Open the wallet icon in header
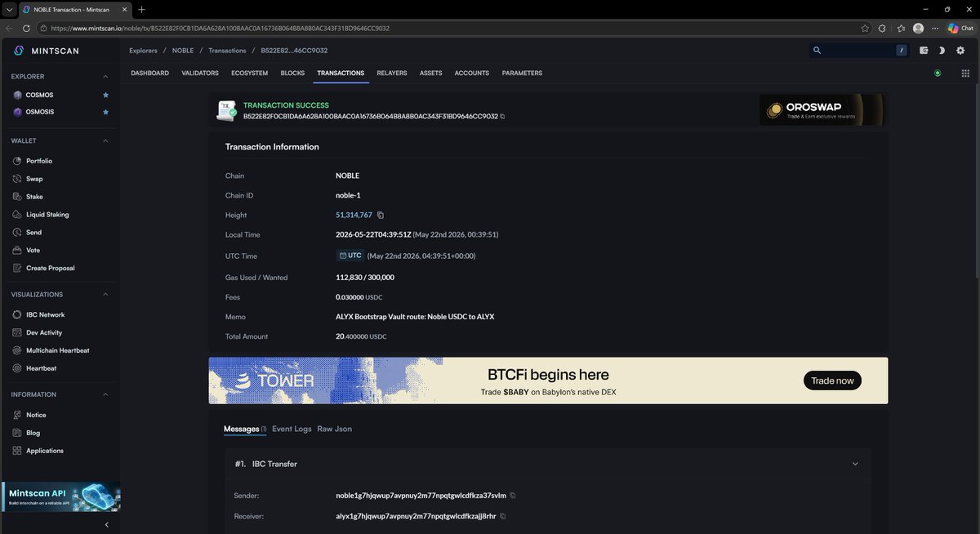Screen dimensions: 980x534 pos(924,51)
